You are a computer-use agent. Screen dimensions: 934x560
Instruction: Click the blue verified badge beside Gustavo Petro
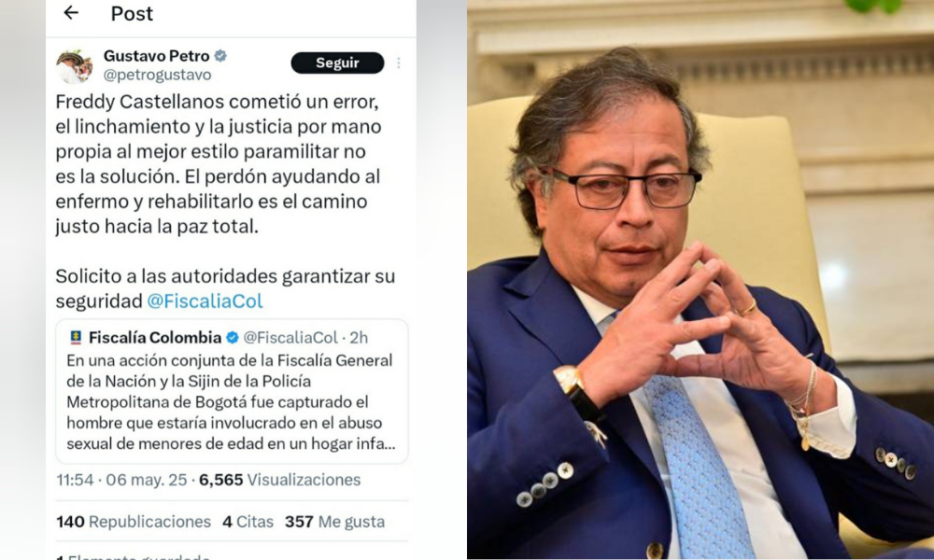click(220, 56)
